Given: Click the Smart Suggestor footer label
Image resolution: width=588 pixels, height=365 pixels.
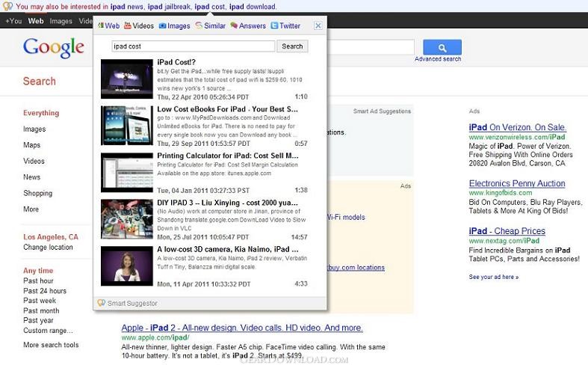Looking at the screenshot, I should click(132, 303).
